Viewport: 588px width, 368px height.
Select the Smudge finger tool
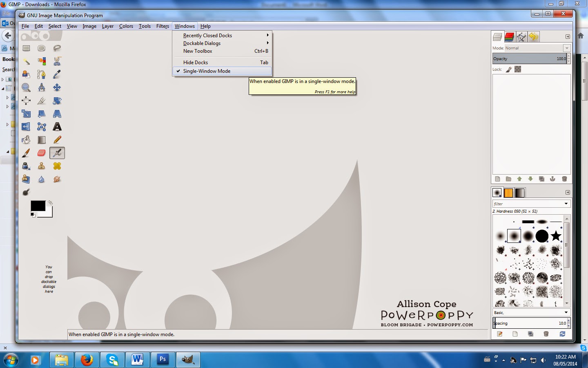57,179
